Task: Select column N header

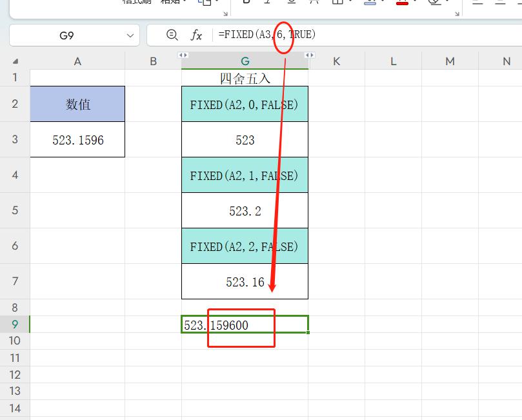Action: click(501, 61)
